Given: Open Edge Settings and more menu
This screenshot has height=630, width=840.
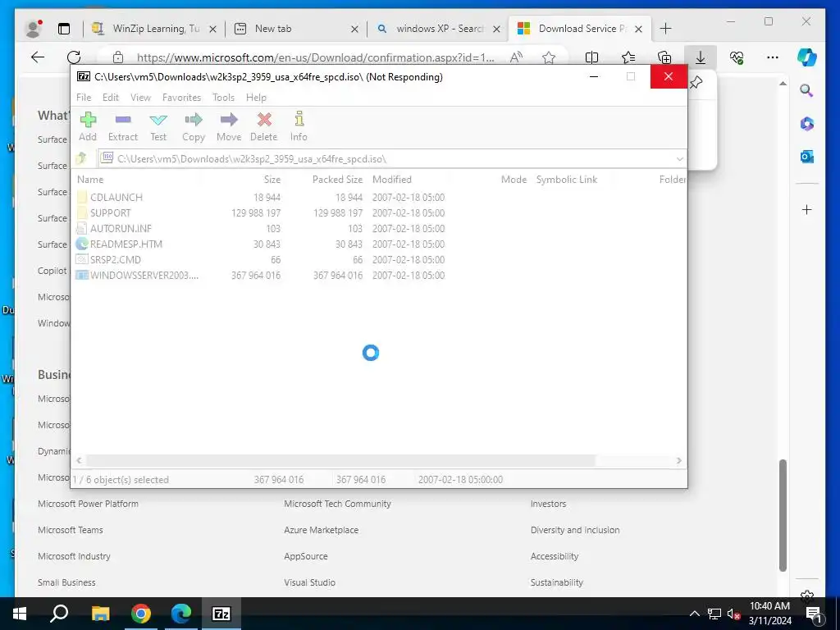Looking at the screenshot, I should [x=773, y=57].
